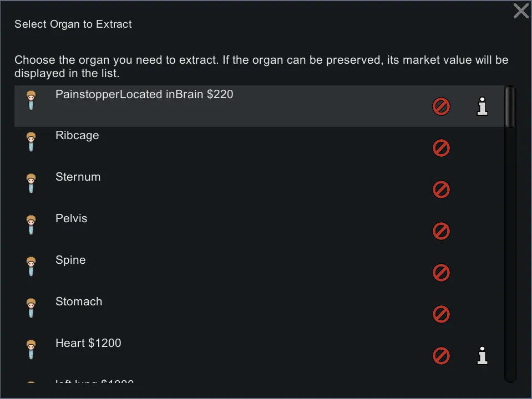Open info for the Painstopper implant
The width and height of the screenshot is (532, 399).
click(483, 106)
